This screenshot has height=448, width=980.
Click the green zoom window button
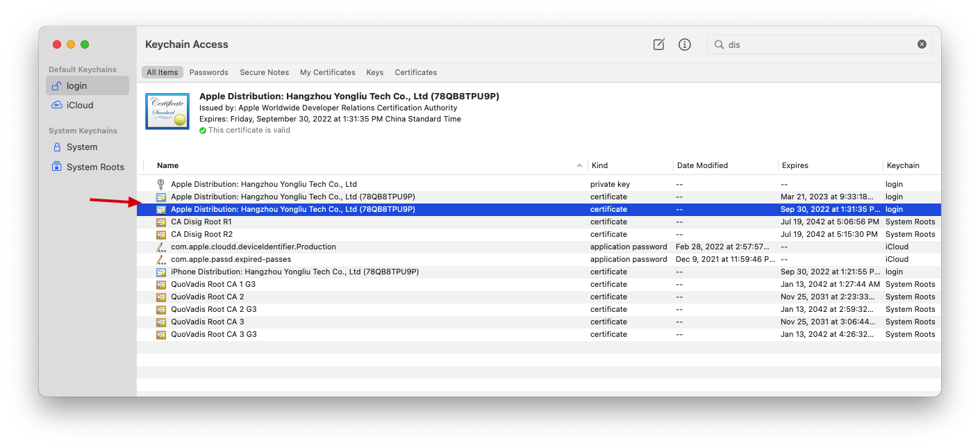[85, 44]
